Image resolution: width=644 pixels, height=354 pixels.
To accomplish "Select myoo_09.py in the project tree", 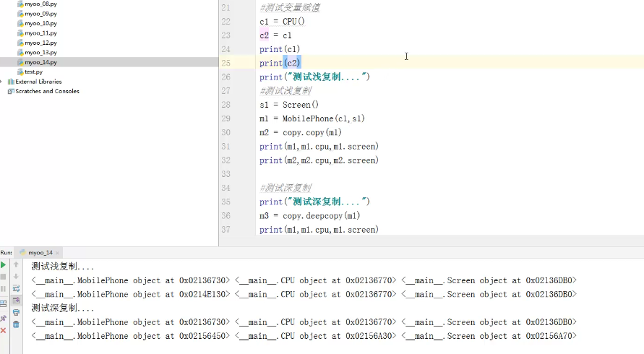I will [x=40, y=14].
